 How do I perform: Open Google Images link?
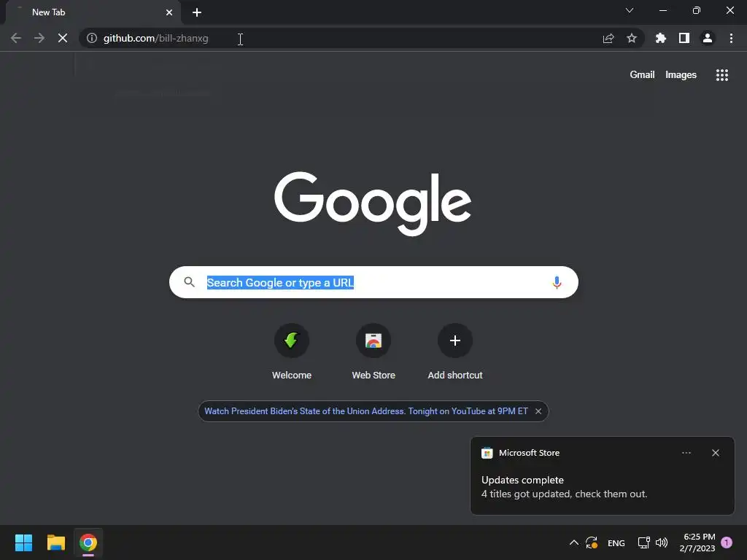(681, 75)
